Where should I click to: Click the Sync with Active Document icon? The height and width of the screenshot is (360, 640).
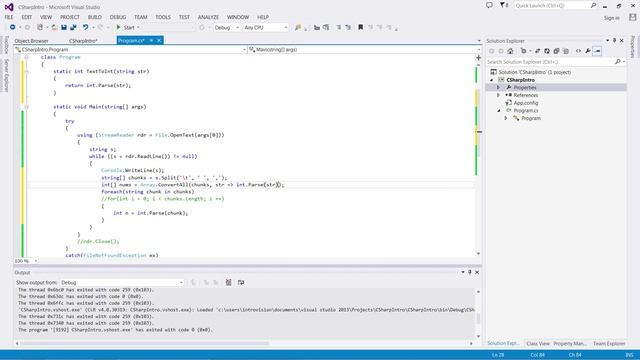pos(538,51)
